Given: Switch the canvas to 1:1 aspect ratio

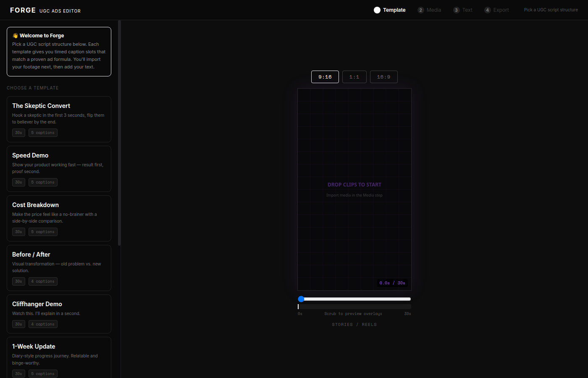Looking at the screenshot, I should coord(354,77).
